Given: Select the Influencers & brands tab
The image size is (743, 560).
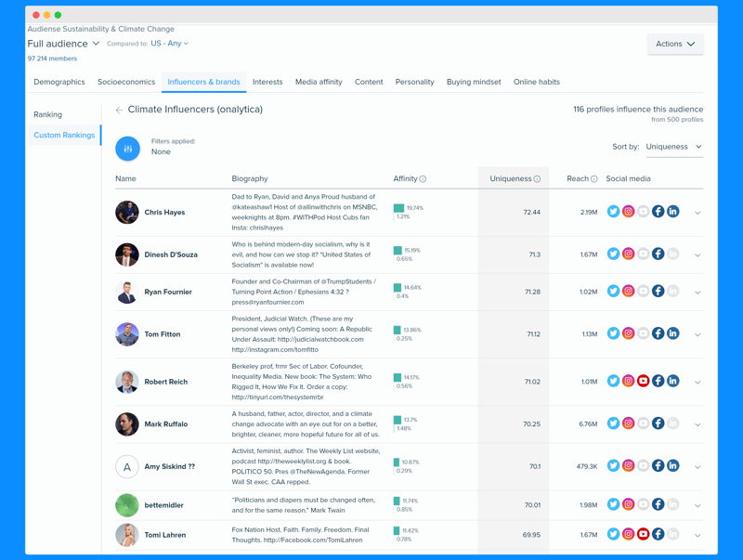Looking at the screenshot, I should (x=203, y=82).
